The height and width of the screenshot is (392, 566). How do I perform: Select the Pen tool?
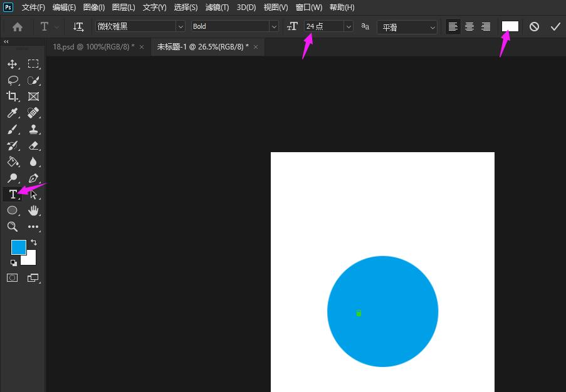33,178
